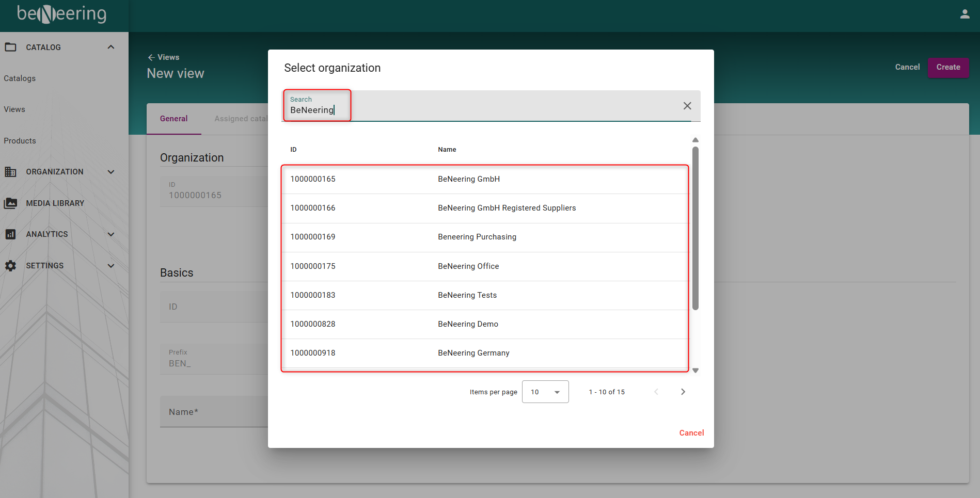Image resolution: width=980 pixels, height=498 pixels.
Task: Click the user account icon
Action: coord(965,14)
